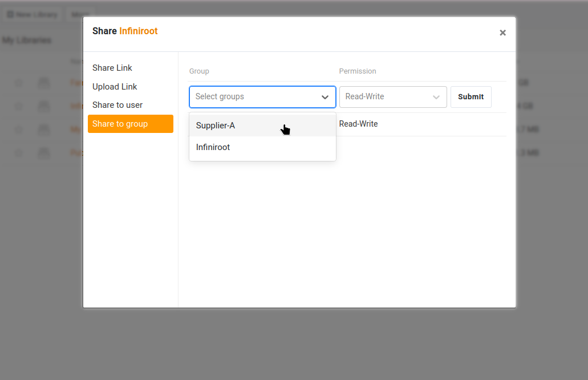Viewport: 588px width, 380px height.
Task: Go to the Share to user tab
Action: pyautogui.click(x=117, y=105)
